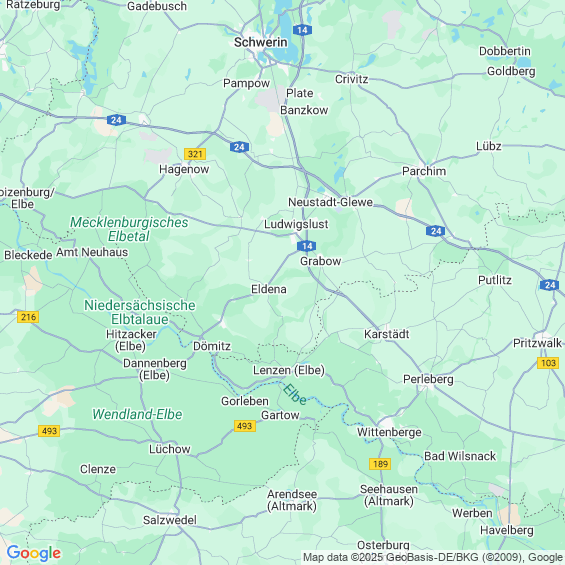Image resolution: width=565 pixels, height=565 pixels.
Task: Click the yellow 189 road shield
Action: pos(380,464)
